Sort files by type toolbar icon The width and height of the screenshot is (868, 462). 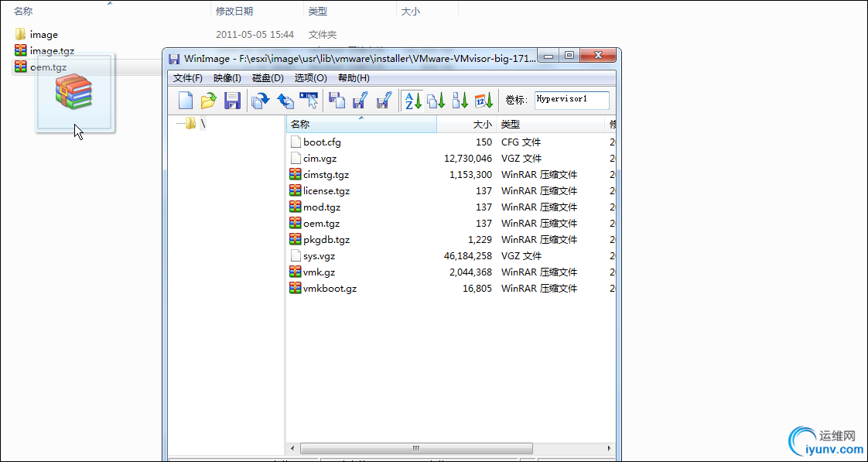[436, 101]
